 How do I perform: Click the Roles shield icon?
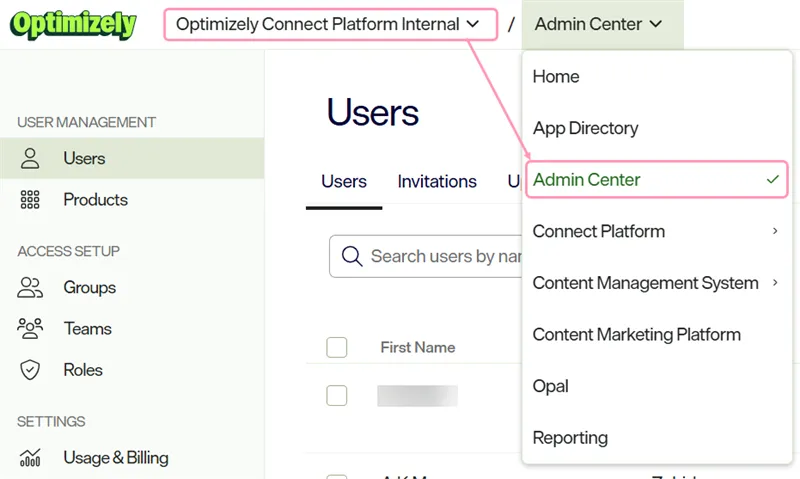point(30,370)
